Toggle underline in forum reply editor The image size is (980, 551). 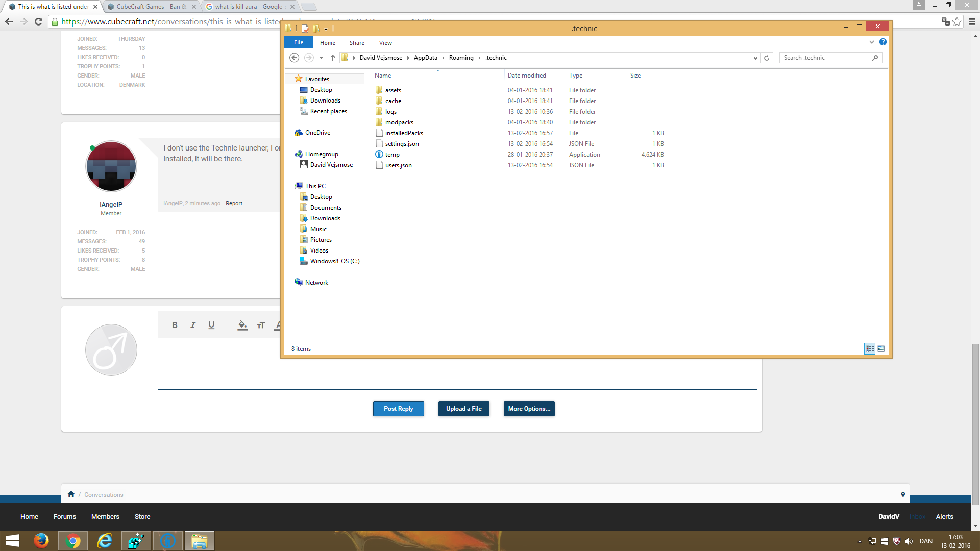coord(211,325)
